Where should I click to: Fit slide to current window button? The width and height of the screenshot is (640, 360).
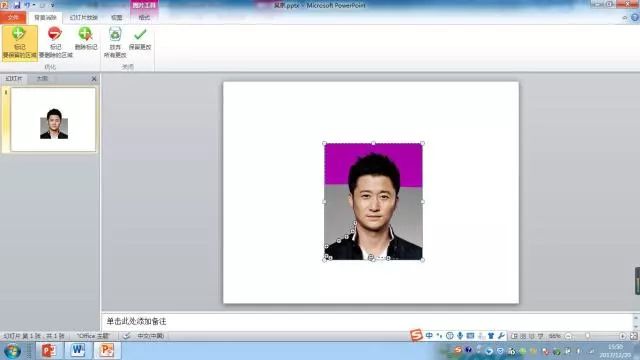633,336
